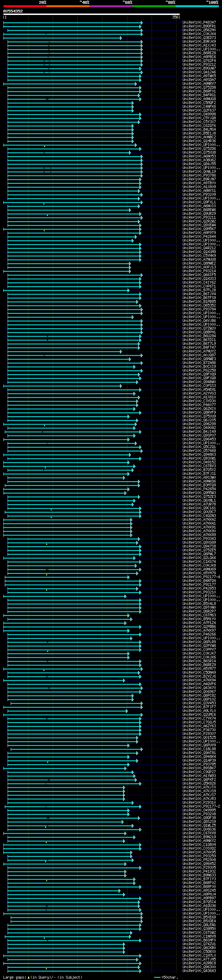Select the UniRef100_Q9C161 label
Viewport: 222px width, 980px height.
pos(199,508)
